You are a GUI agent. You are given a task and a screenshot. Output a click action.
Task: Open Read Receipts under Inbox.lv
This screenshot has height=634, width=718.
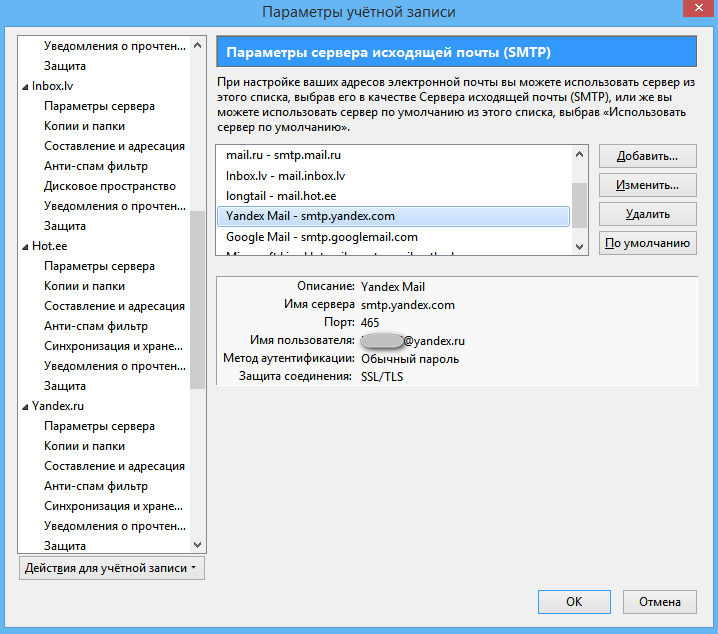(115, 206)
